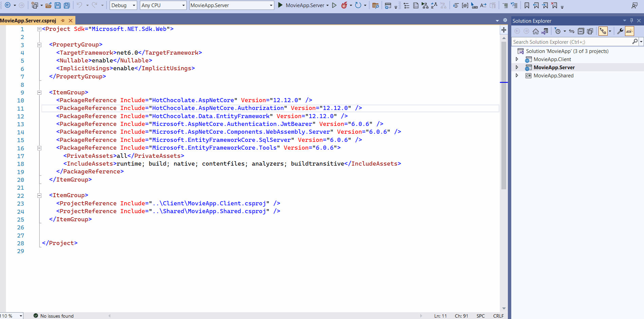Click the Solution Explorer Home icon

click(x=535, y=31)
